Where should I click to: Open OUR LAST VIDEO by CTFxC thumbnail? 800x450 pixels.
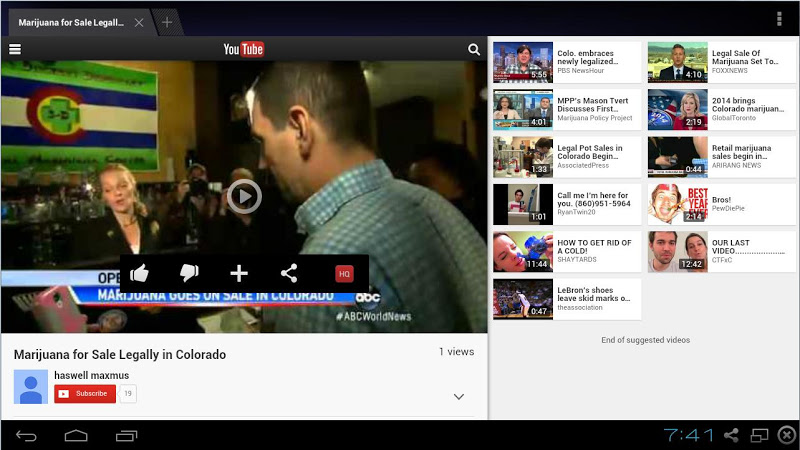point(678,252)
